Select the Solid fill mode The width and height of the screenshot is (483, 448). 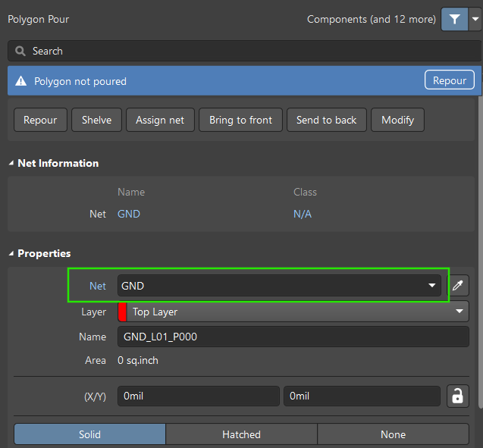(x=89, y=434)
